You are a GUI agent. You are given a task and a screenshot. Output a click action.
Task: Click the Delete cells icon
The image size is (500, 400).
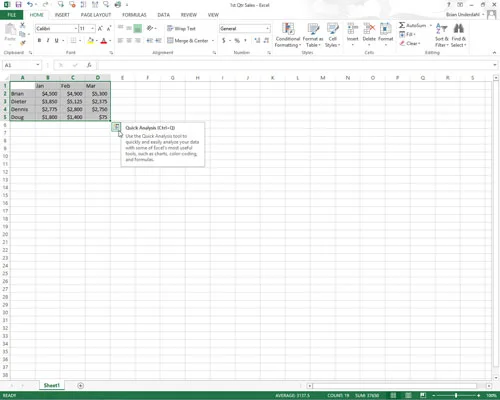pos(369,29)
